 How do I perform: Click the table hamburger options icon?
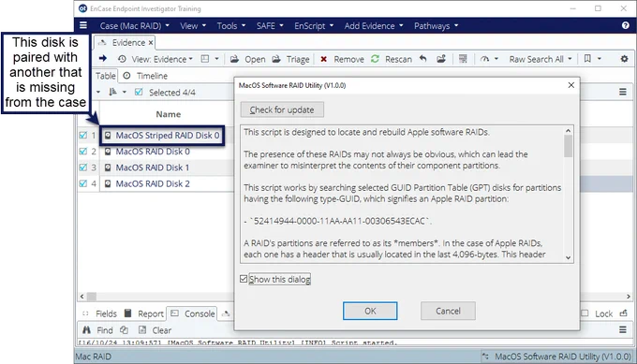click(x=623, y=92)
